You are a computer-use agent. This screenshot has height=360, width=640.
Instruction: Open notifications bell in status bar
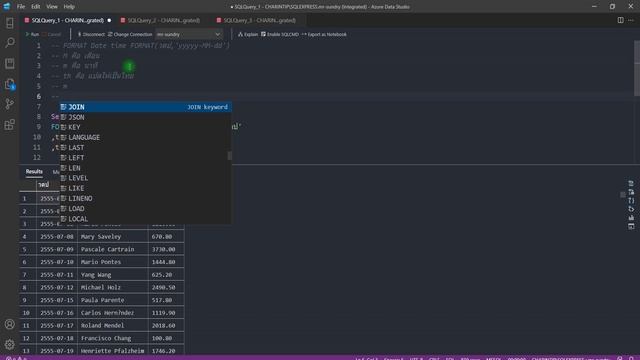pyautogui.click(x=631, y=358)
